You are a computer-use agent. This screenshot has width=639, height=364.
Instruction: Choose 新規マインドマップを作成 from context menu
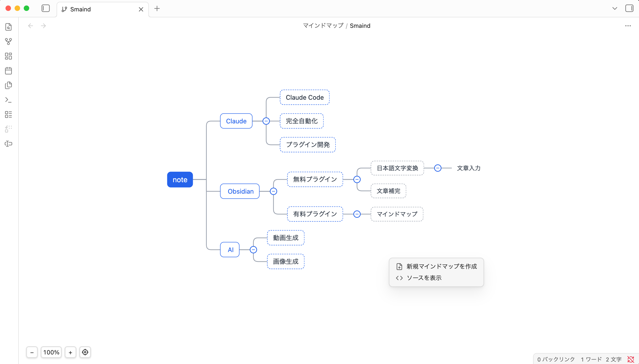(x=436, y=266)
